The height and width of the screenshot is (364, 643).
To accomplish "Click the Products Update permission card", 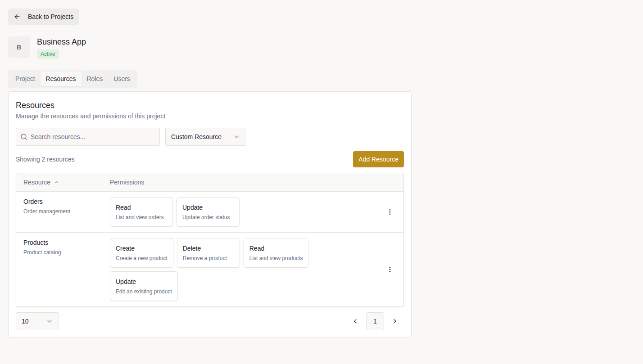I will (x=144, y=286).
